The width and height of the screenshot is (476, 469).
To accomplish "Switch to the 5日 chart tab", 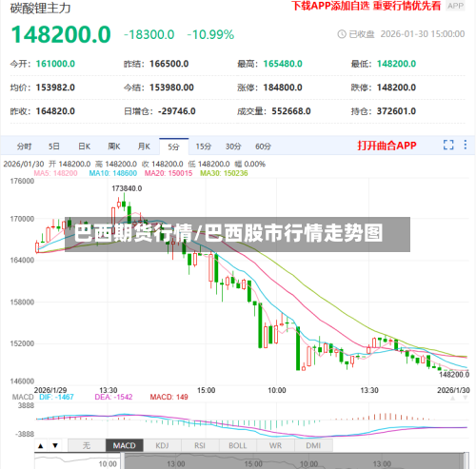I will point(54,147).
